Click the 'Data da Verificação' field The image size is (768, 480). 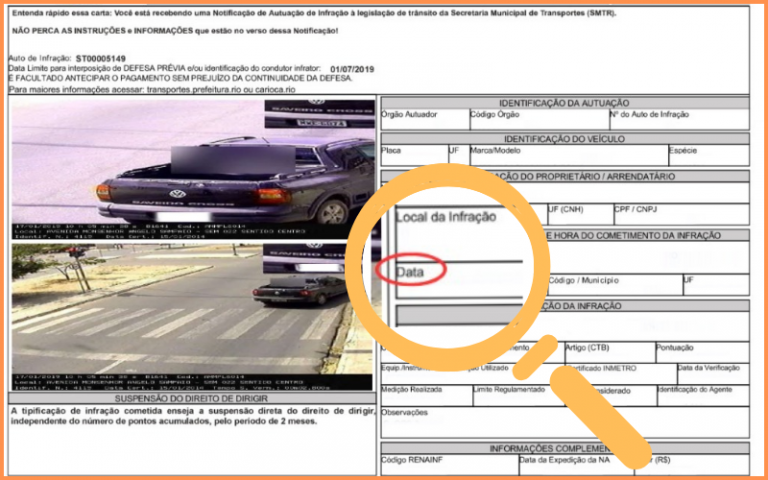point(713,374)
